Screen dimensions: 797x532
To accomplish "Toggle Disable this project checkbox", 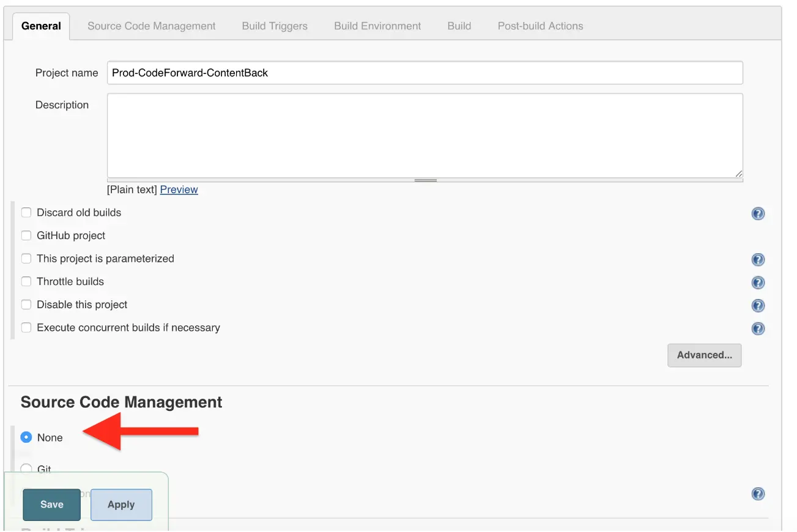I will pos(26,305).
